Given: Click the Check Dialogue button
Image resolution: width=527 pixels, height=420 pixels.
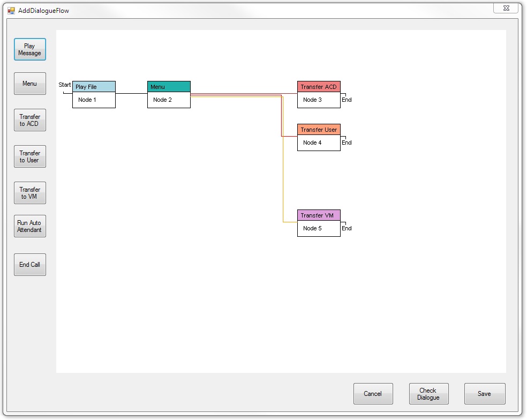Looking at the screenshot, I should pyautogui.click(x=428, y=394).
